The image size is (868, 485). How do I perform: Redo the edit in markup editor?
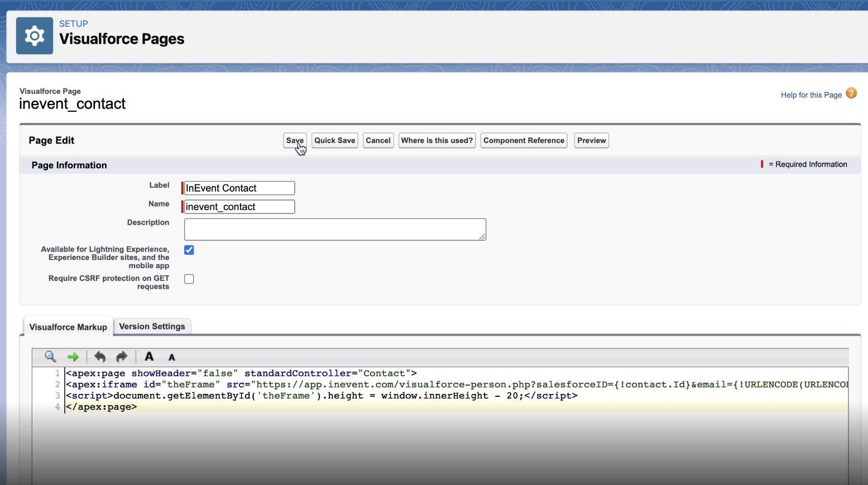[122, 356]
